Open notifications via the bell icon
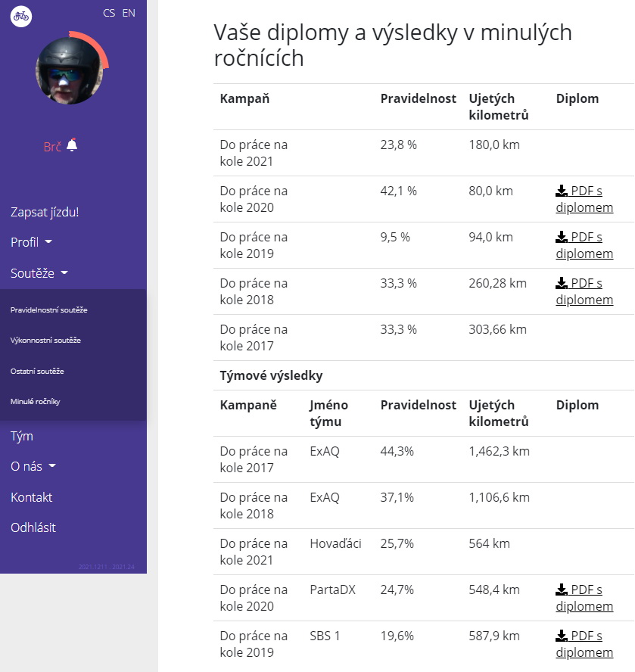 tap(72, 145)
